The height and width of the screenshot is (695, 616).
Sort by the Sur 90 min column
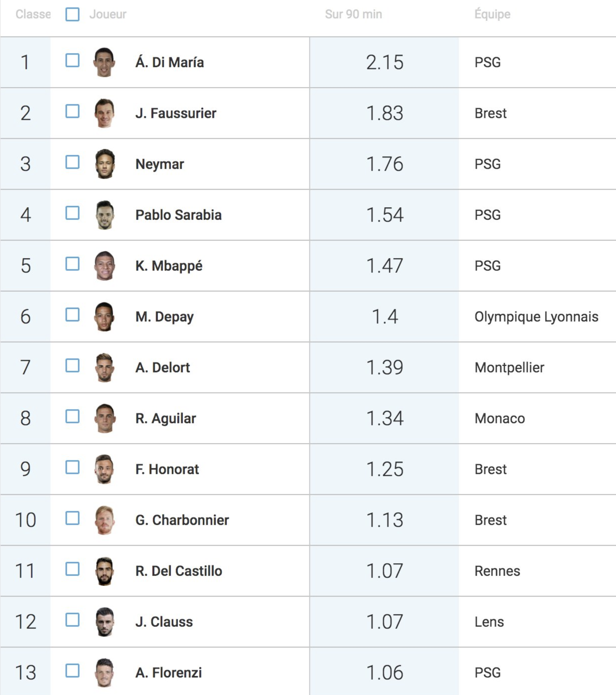tap(353, 14)
